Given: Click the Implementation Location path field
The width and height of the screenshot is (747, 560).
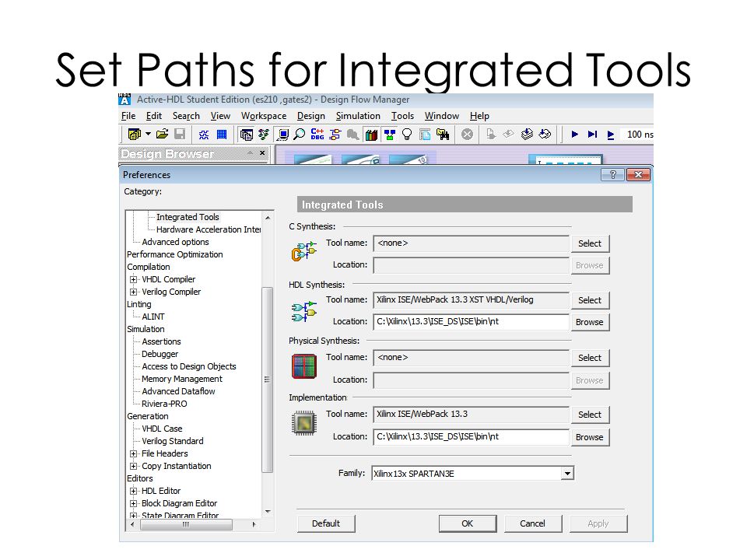Looking at the screenshot, I should pos(472,436).
